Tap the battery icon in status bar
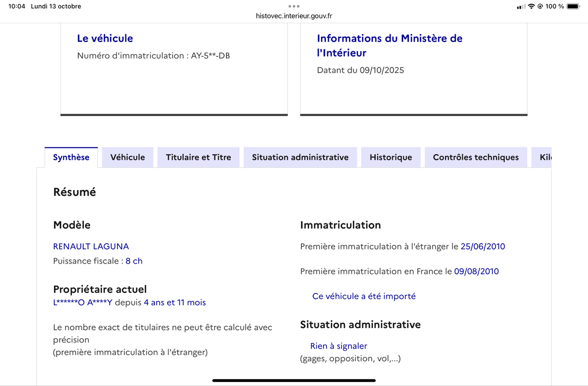This screenshot has height=386, width=588. (573, 6)
